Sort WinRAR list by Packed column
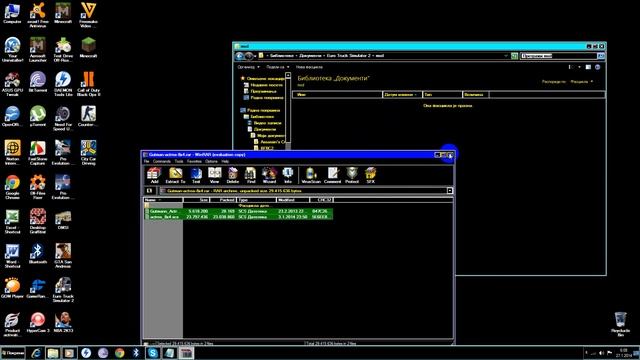 click(x=223, y=200)
